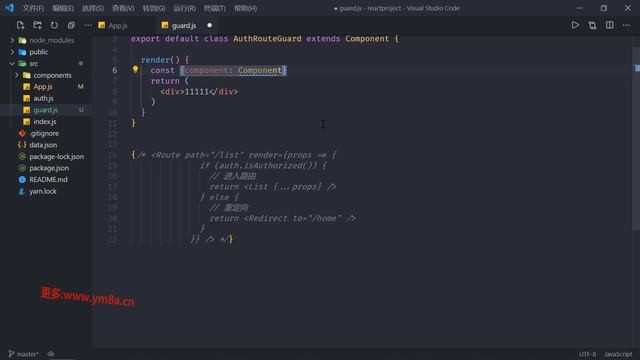
Task: Refresh the explorer file tree
Action: (x=54, y=25)
